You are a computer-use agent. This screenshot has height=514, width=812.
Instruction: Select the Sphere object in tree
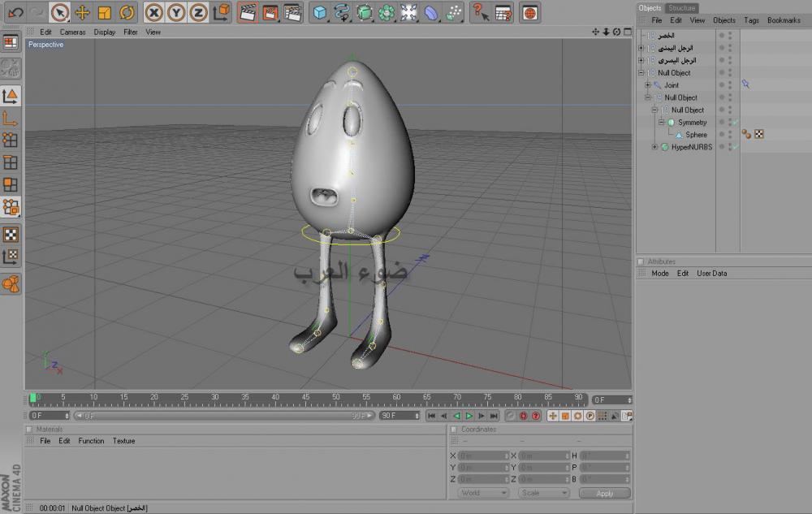[x=696, y=135]
